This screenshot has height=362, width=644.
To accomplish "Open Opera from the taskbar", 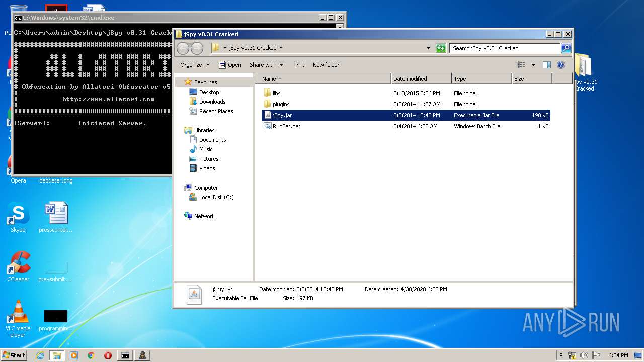I will 108,355.
